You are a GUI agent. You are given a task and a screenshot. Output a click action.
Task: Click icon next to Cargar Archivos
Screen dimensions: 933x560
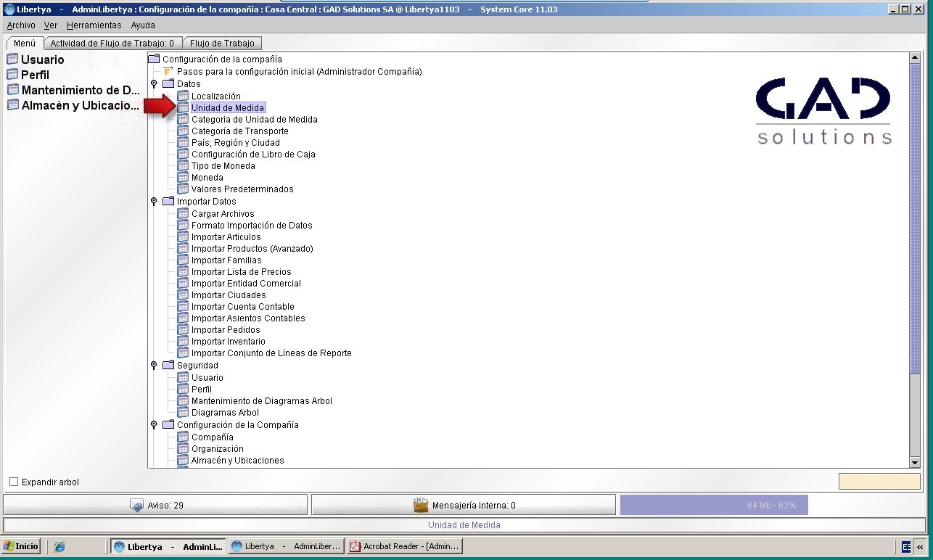click(x=183, y=213)
